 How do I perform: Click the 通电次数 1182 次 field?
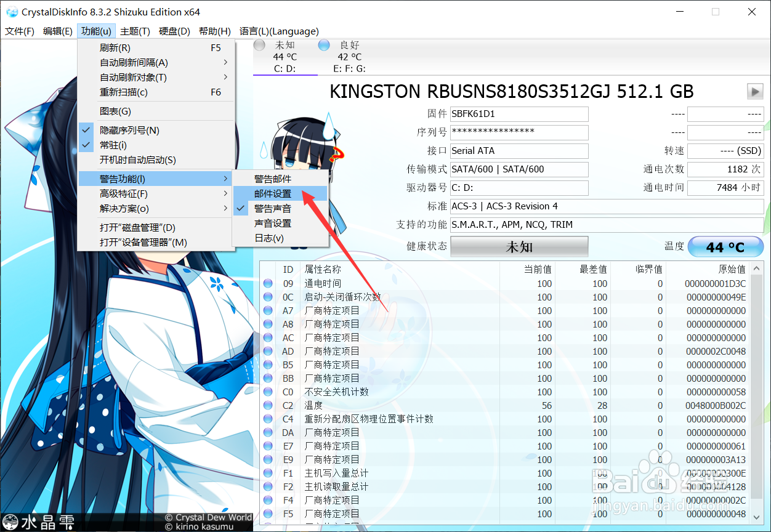point(725,169)
